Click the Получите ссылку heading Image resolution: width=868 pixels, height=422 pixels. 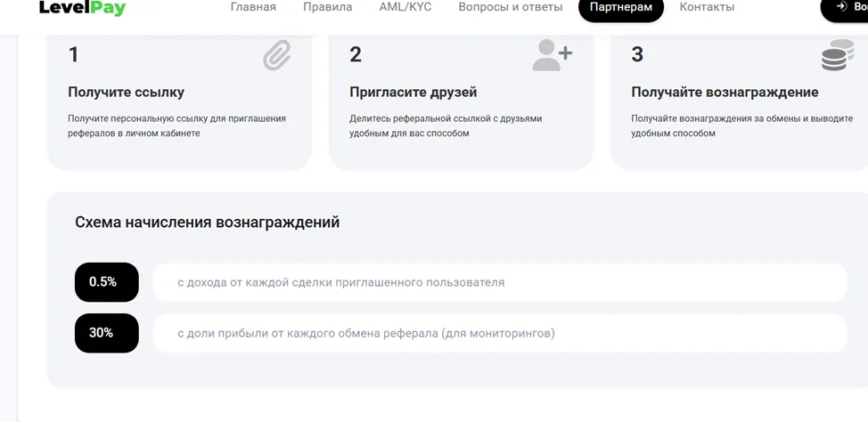tap(127, 93)
